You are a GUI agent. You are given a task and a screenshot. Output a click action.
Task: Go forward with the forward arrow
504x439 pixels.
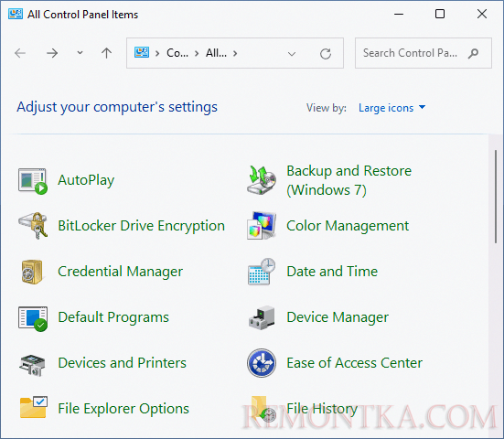(52, 53)
